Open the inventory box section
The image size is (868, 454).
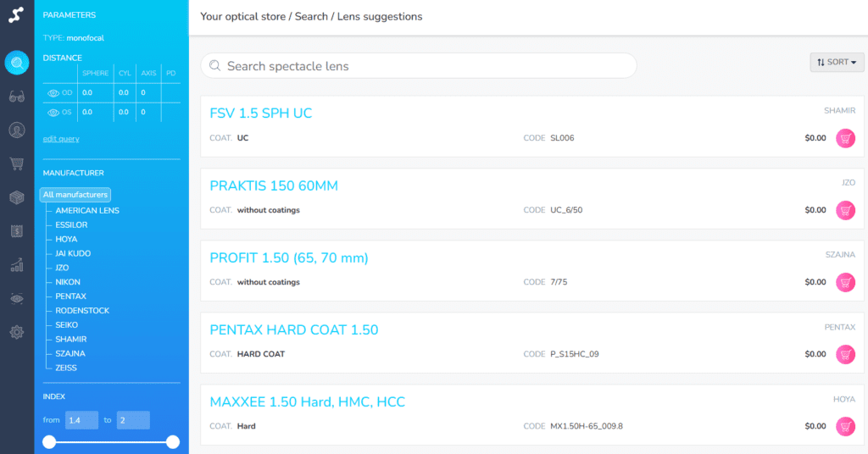click(x=17, y=197)
